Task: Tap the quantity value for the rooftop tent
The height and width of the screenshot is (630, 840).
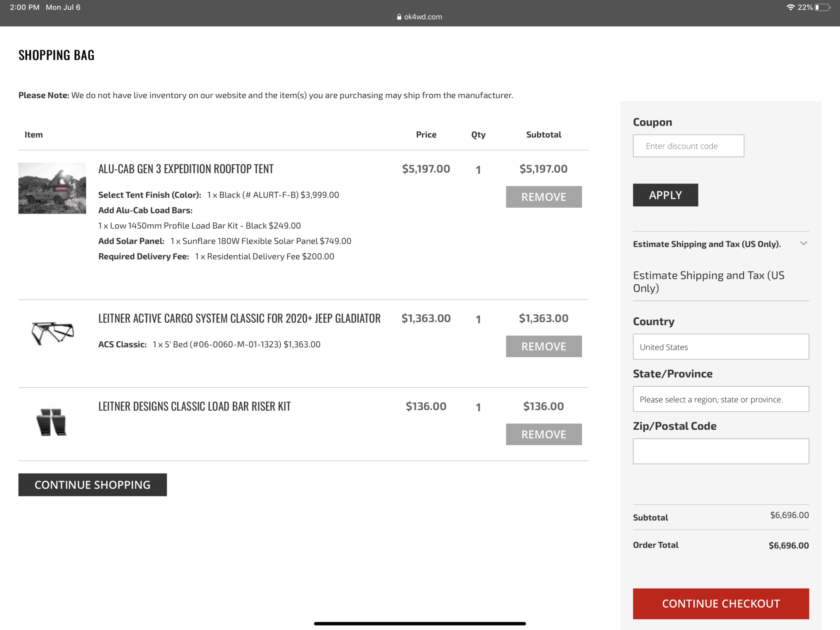Action: click(x=478, y=170)
